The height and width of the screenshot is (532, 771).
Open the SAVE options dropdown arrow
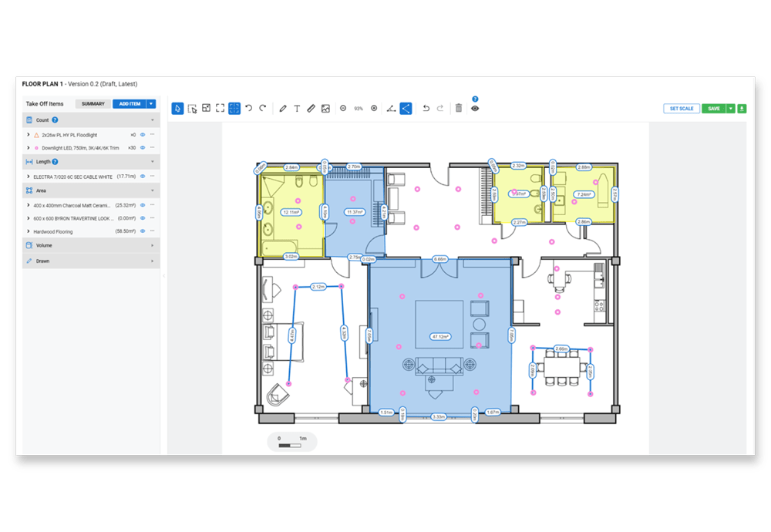pyautogui.click(x=731, y=108)
